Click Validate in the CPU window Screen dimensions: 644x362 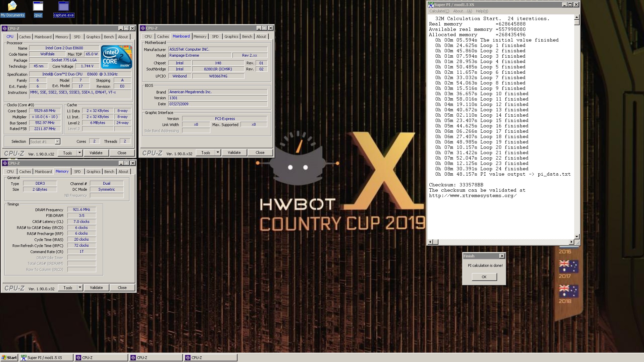coord(96,153)
